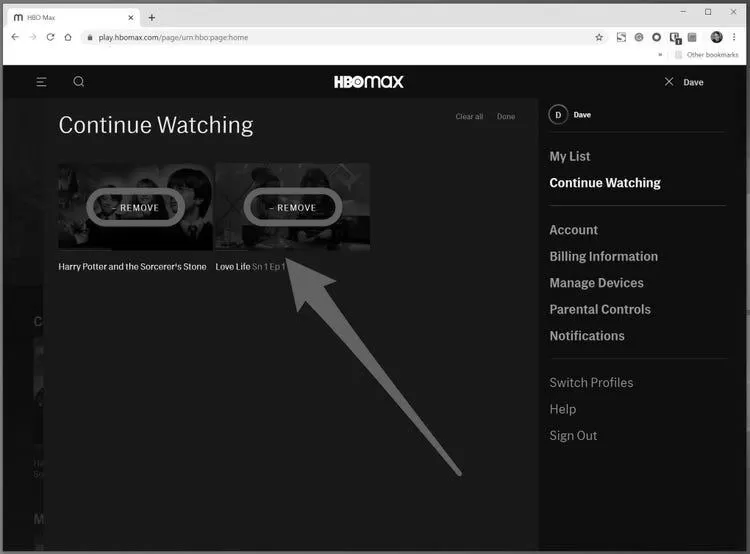The width and height of the screenshot is (750, 554).
Task: Close the HBO Max browser tab
Action: tap(131, 18)
